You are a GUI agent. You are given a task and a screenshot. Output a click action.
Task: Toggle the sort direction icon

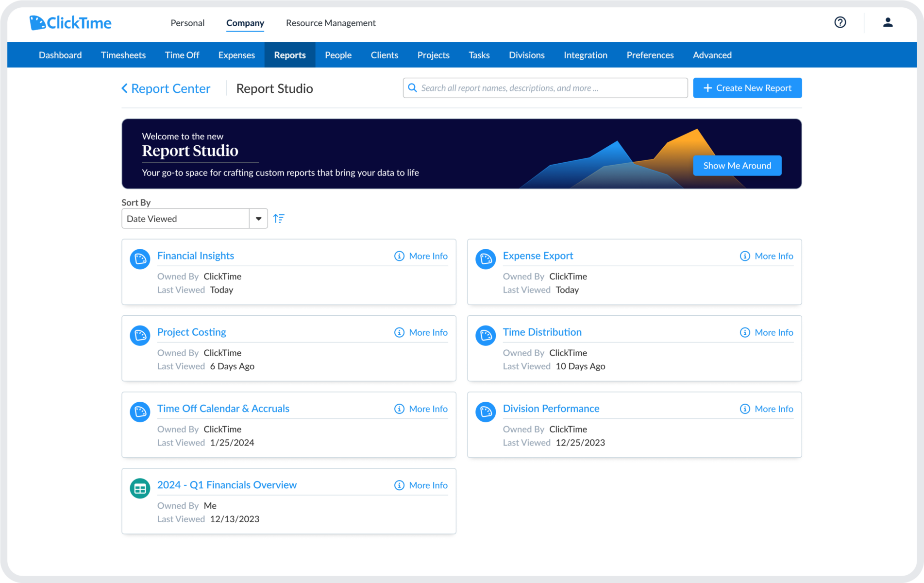pos(279,219)
